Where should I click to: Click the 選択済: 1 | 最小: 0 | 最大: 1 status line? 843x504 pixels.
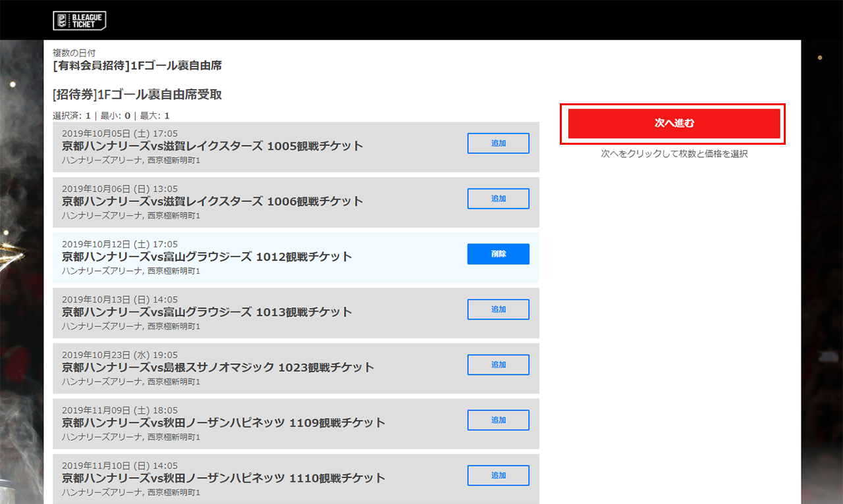(x=111, y=116)
